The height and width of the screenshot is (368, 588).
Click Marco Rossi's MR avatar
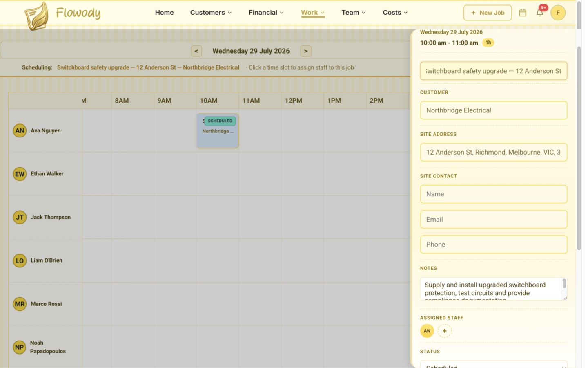[x=20, y=304]
